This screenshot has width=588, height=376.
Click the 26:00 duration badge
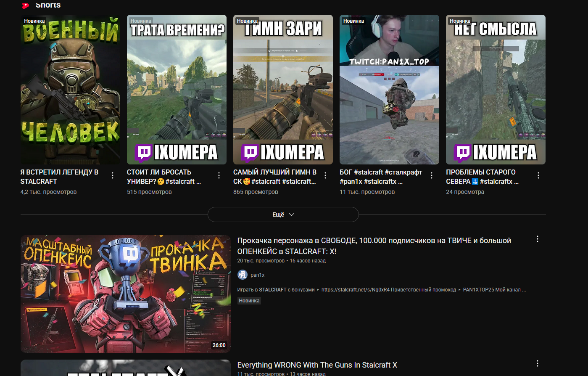click(x=219, y=345)
